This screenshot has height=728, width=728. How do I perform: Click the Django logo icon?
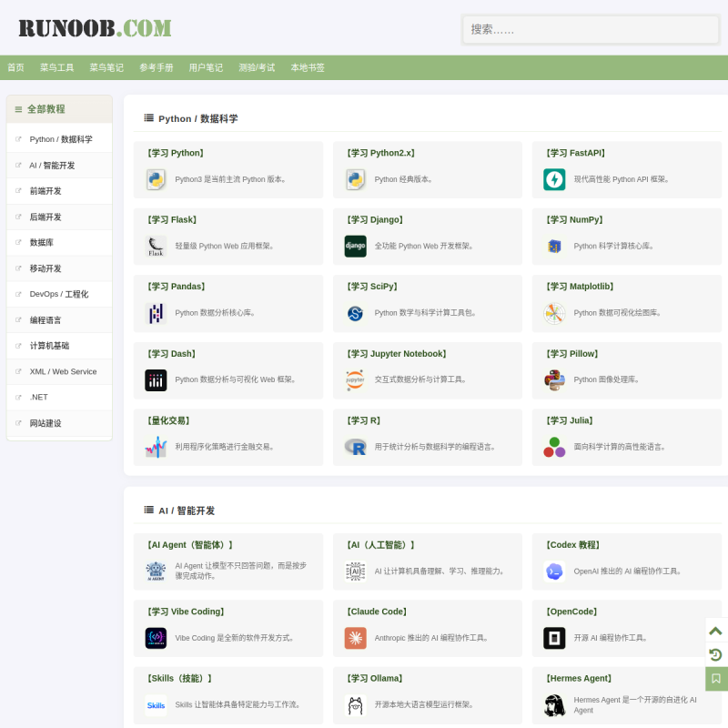click(x=355, y=246)
